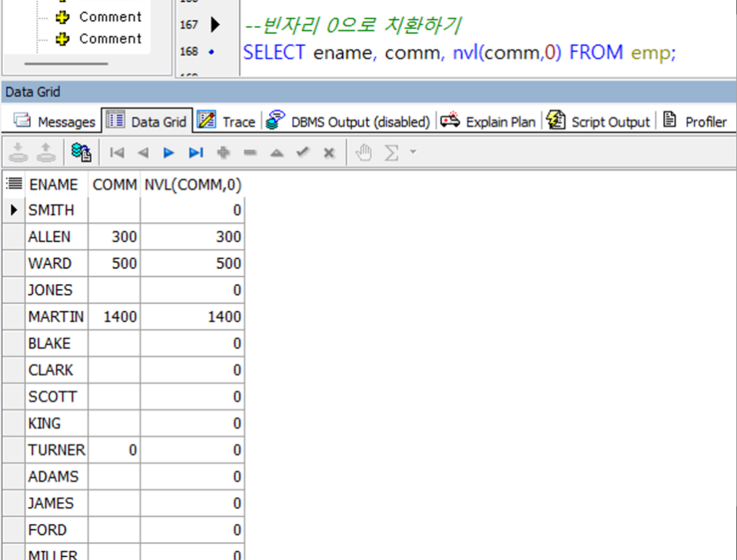Click the database copy icon in grid toolbar

click(81, 152)
